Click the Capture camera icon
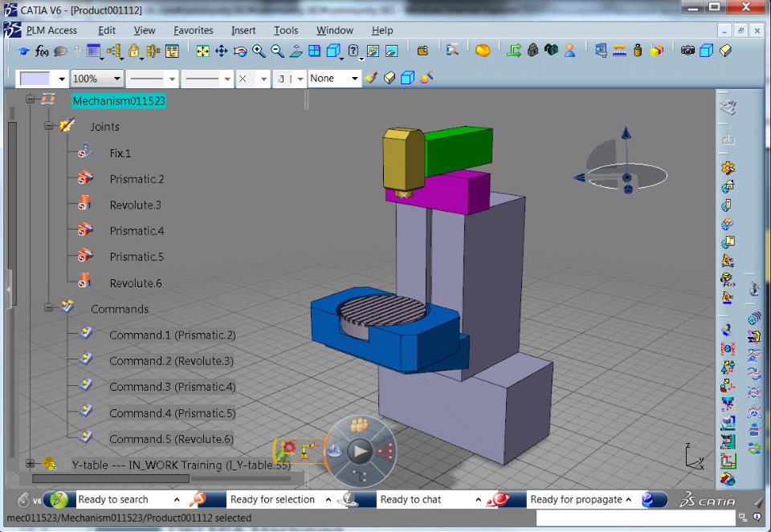This screenshot has height=532, width=771. pyautogui.click(x=687, y=51)
